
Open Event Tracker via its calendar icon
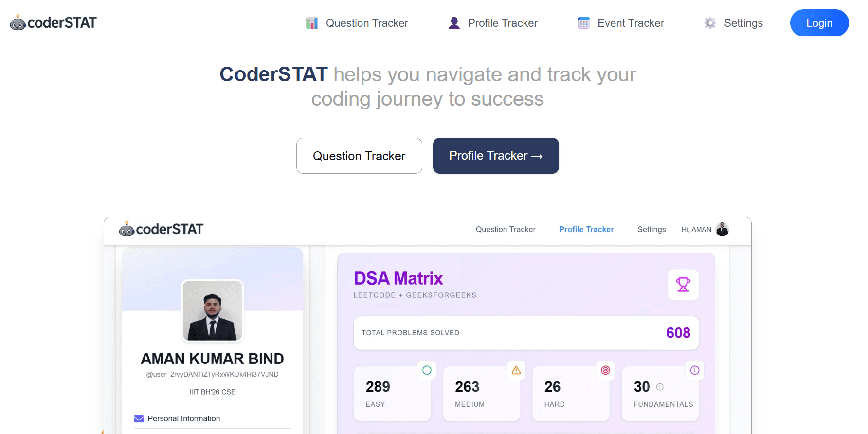tap(583, 22)
